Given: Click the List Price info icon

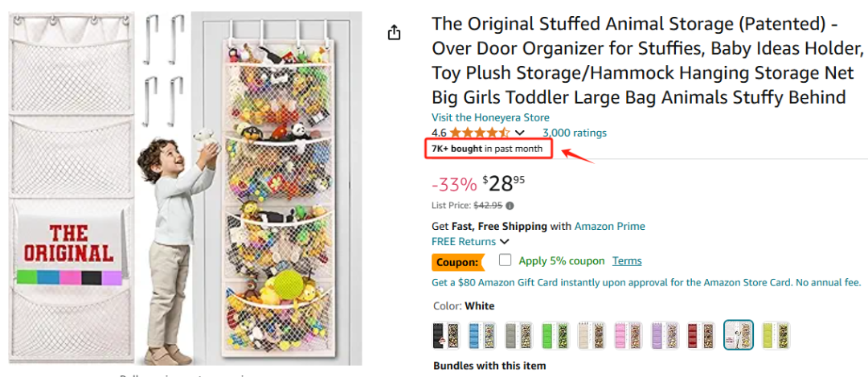Looking at the screenshot, I should click(510, 206).
